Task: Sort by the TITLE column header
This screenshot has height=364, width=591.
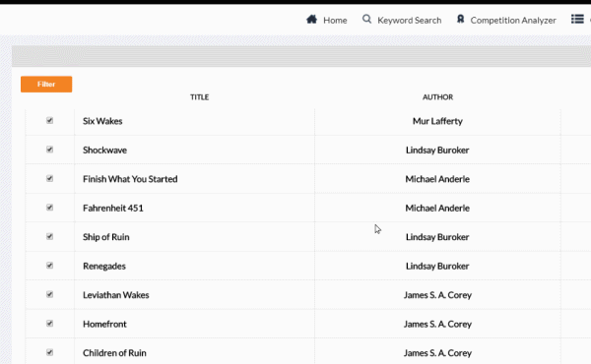Action: [x=199, y=97]
